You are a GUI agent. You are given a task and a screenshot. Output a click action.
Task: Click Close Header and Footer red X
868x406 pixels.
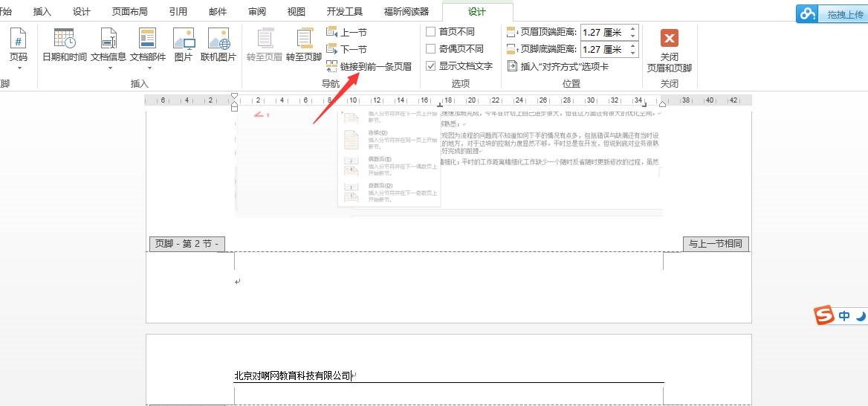pos(670,39)
